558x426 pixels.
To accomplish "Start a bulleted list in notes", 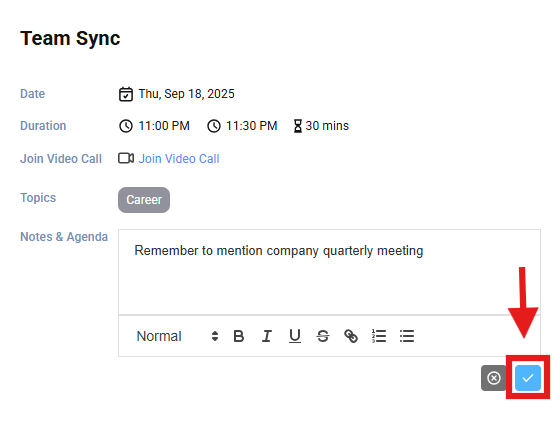I will (407, 336).
